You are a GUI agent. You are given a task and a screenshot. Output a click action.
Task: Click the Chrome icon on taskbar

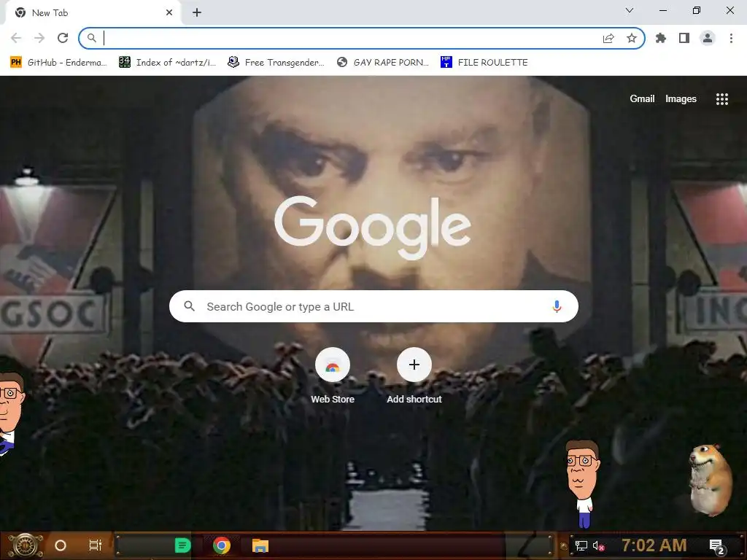222,545
